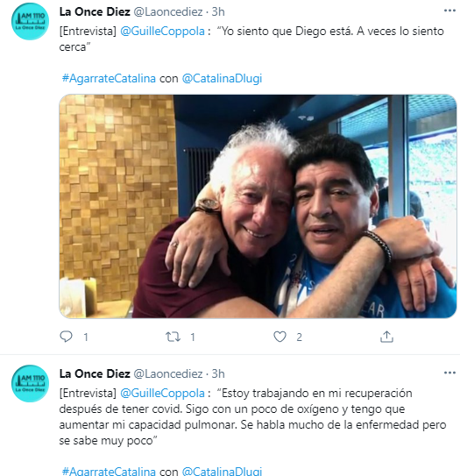Open @GuilleCoppola mention in second tweet
Image resolution: width=460 pixels, height=476 pixels.
pos(162,393)
